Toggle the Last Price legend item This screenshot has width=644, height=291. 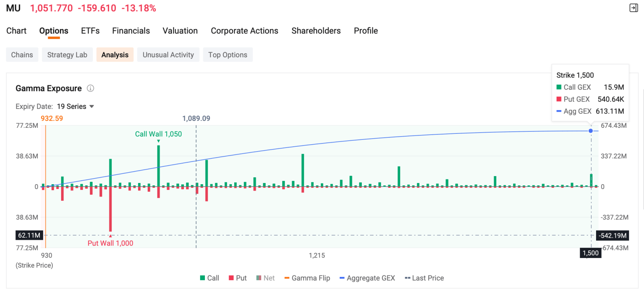(424, 278)
